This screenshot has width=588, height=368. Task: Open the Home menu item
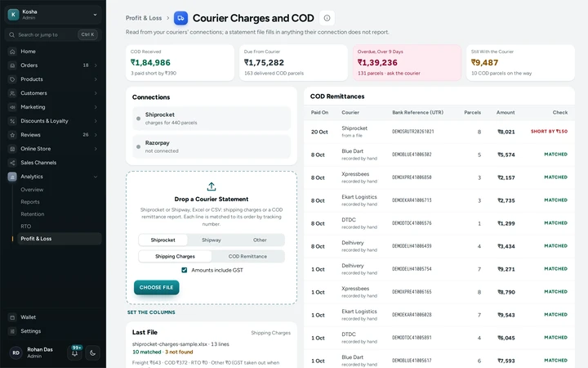(x=53, y=52)
